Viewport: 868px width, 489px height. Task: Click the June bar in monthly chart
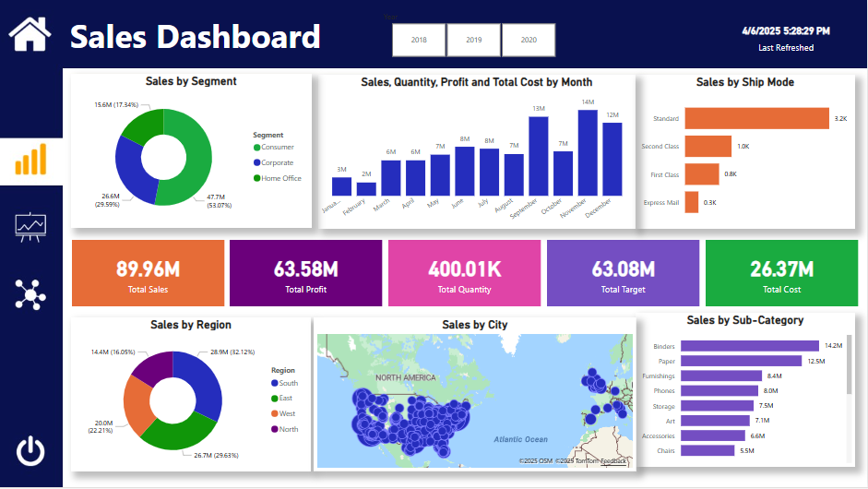point(465,171)
